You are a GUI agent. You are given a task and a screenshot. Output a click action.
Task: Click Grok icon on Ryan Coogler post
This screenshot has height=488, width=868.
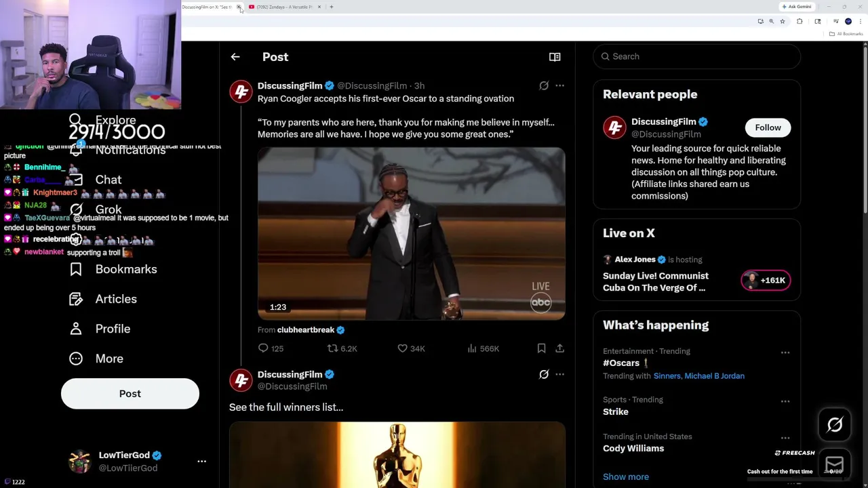coord(544,85)
